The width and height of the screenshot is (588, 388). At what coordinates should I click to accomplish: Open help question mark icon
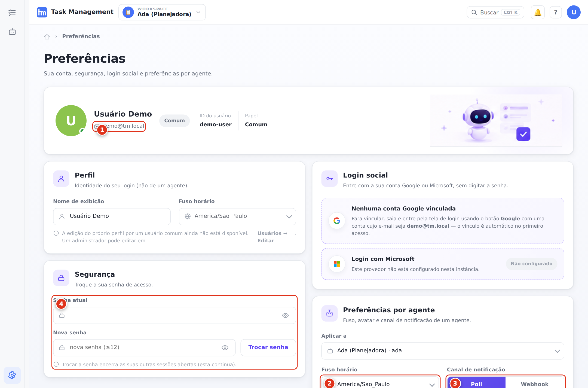[556, 12]
